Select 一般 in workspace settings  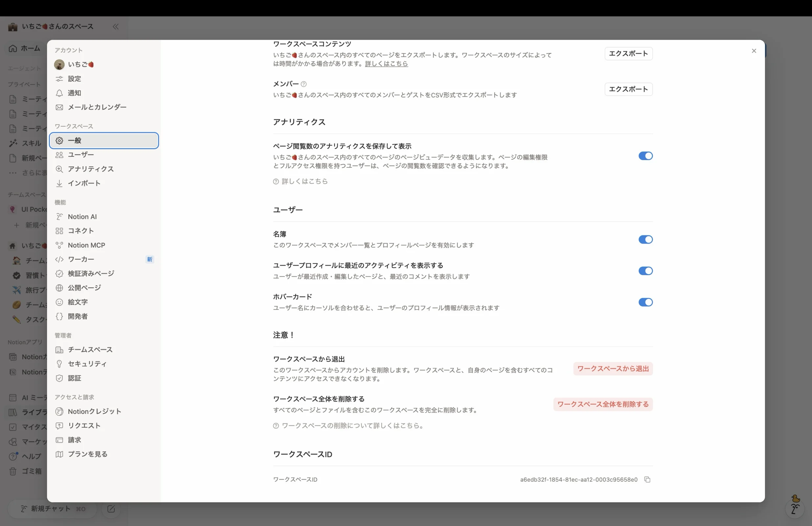[104, 141]
